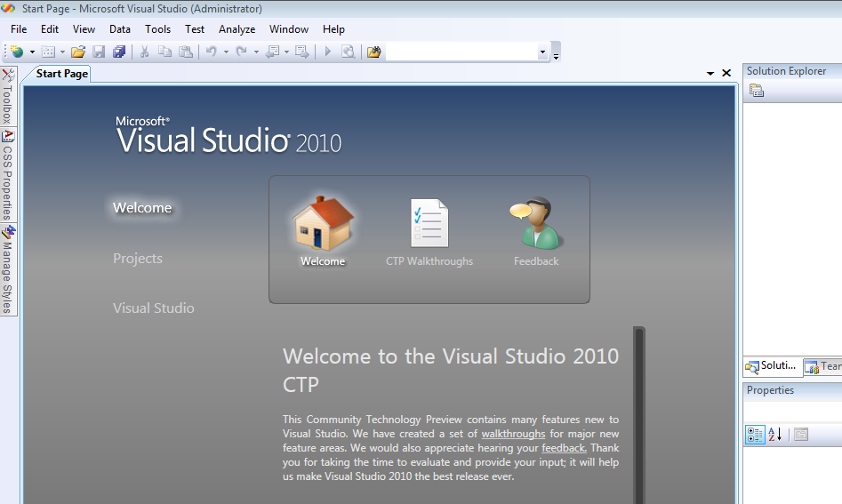Click the Start Debugging play icon
842x504 pixels.
[x=327, y=52]
